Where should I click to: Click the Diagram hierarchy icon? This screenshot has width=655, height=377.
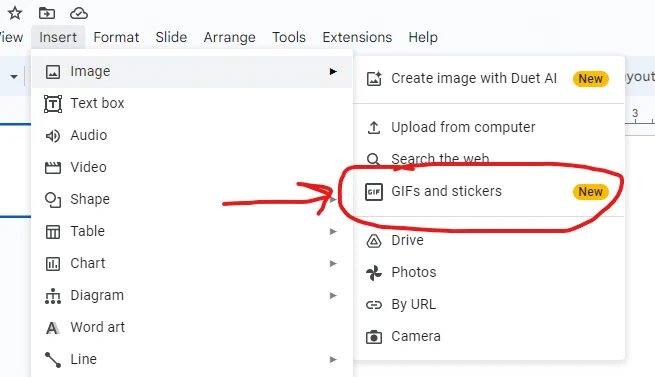(53, 296)
